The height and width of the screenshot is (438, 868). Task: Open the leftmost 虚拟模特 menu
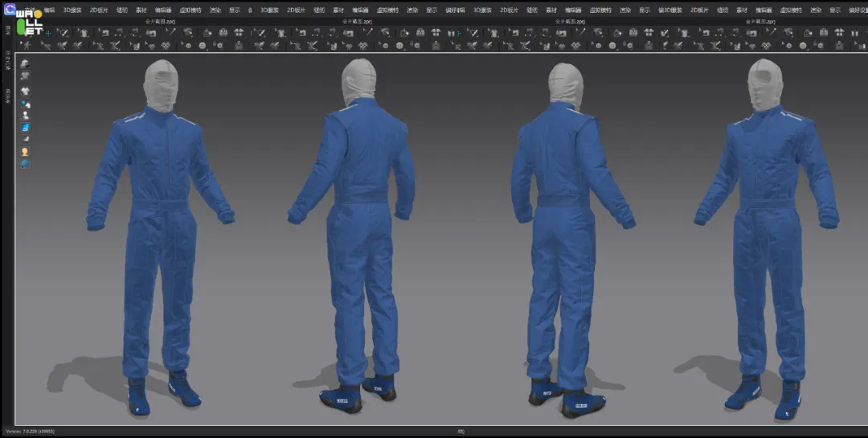tap(190, 10)
